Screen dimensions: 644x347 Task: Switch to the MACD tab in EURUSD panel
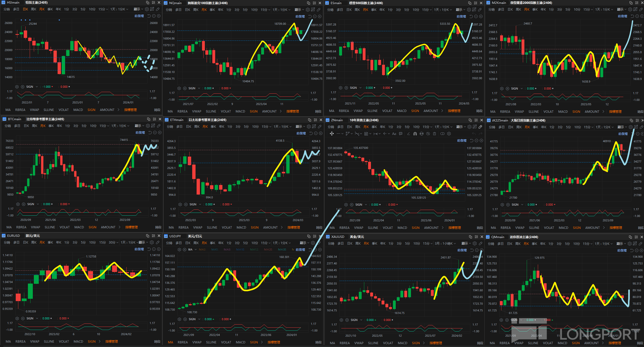pos(78,341)
